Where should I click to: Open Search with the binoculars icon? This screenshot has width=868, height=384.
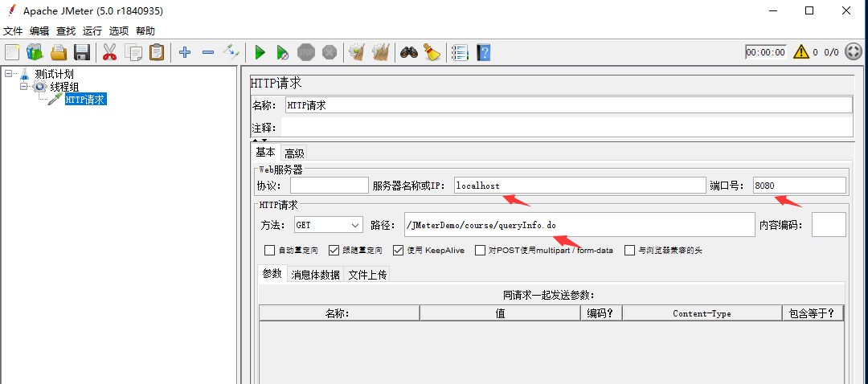(408, 52)
